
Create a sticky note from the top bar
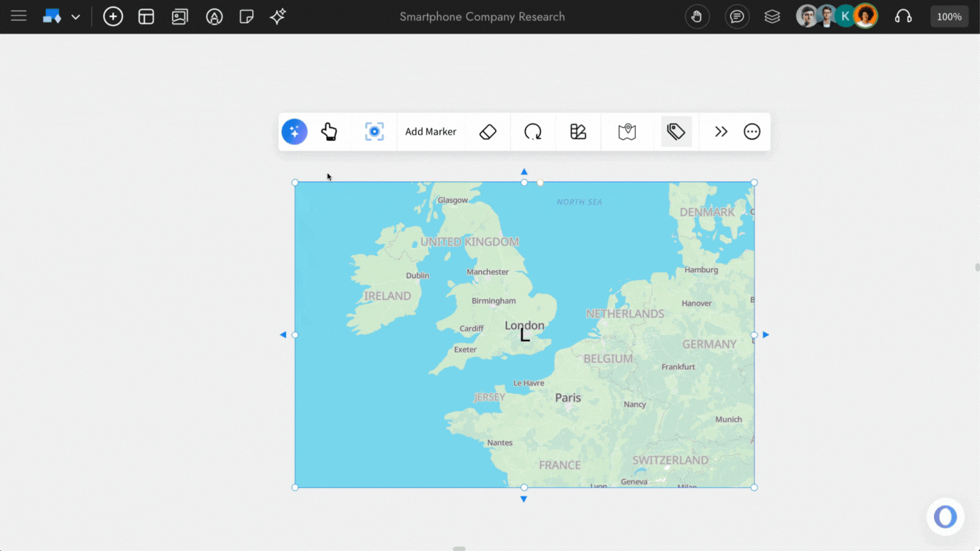(247, 17)
